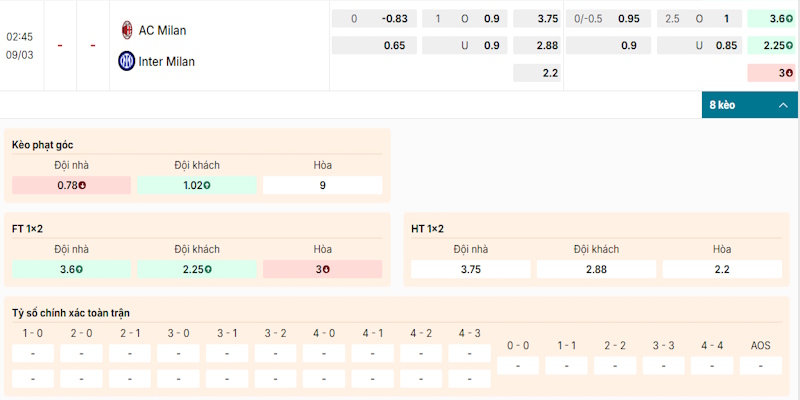Choose home odds 3.75 in HT 1×2 panel
800x400 pixels.
tap(471, 269)
